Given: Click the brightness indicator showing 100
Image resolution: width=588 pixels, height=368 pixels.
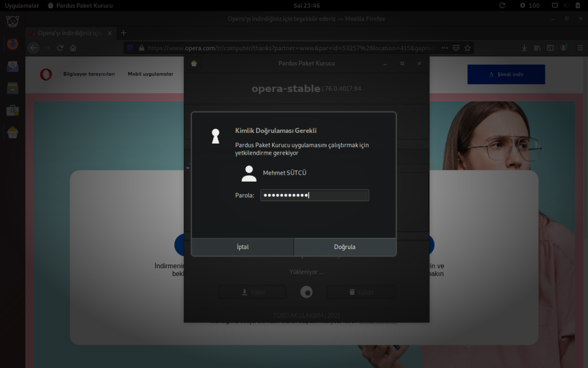Looking at the screenshot, I should (x=529, y=6).
